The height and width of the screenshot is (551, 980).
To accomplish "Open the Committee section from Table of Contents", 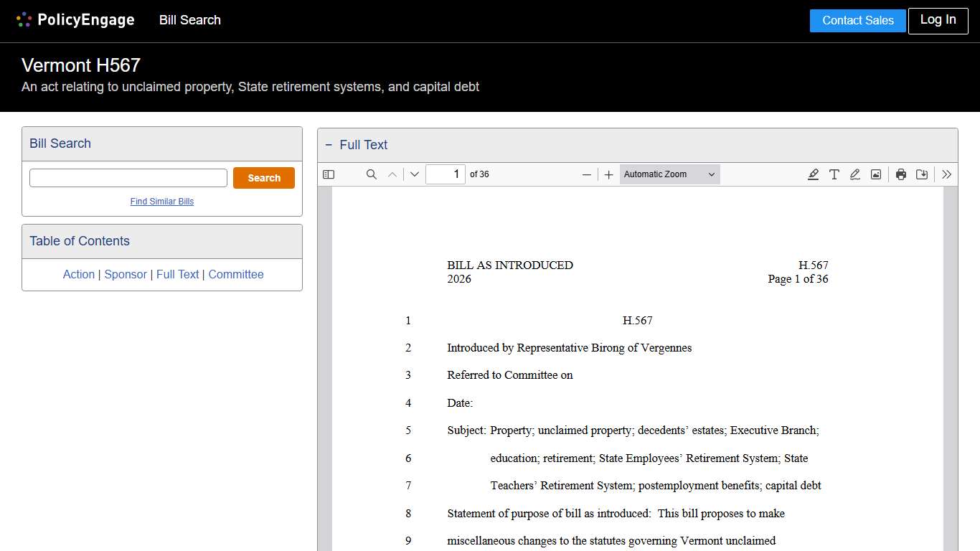I will coord(236,274).
